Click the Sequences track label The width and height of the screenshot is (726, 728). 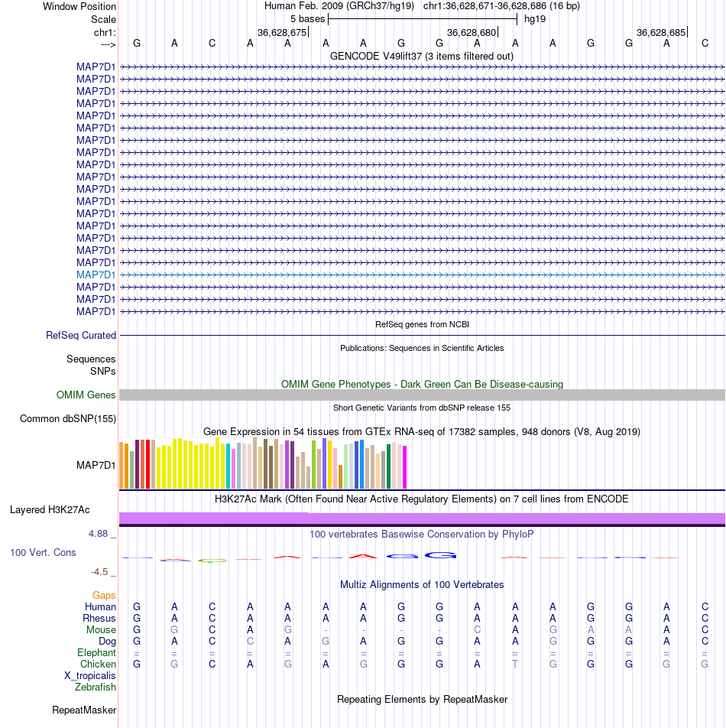91,359
